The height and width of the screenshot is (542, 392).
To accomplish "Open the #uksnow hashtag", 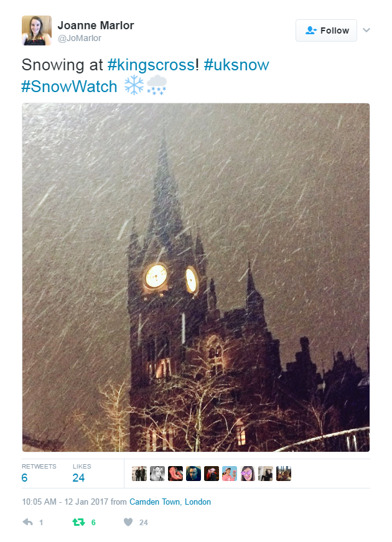I will (236, 65).
